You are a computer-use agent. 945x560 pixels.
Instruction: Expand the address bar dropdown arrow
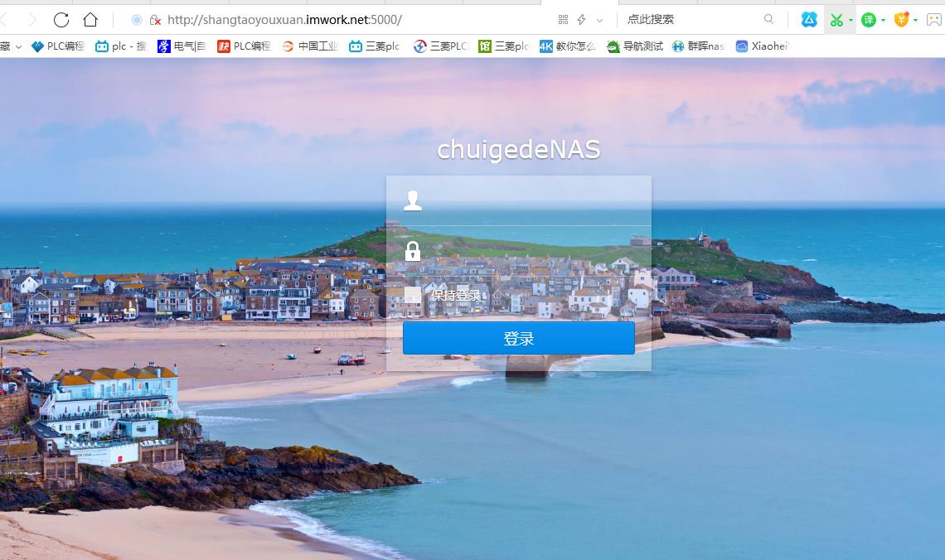[x=599, y=20]
